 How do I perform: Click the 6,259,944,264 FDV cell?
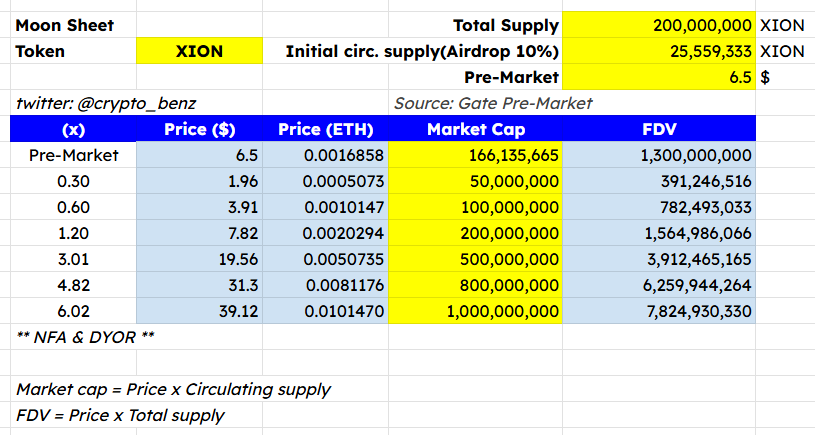click(x=659, y=285)
